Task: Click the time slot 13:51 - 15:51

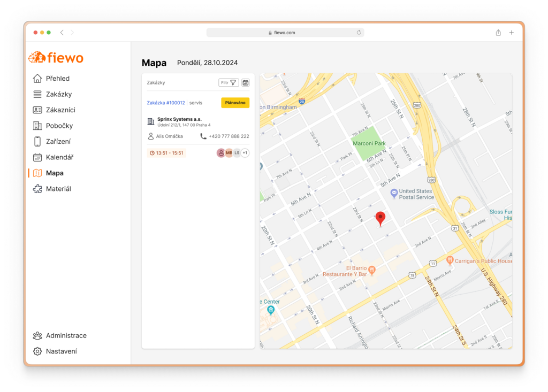Action: 166,153
